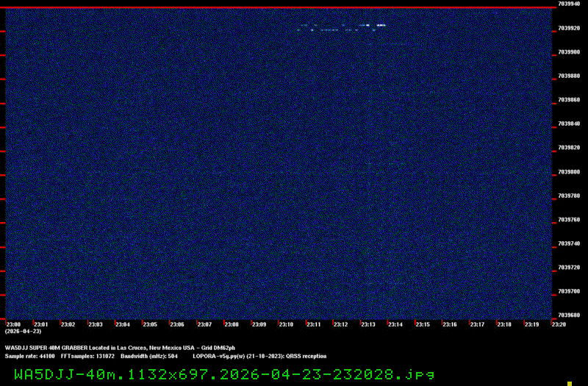Select the 23:17 time label
This screenshot has height=386, width=588.
click(x=477, y=324)
